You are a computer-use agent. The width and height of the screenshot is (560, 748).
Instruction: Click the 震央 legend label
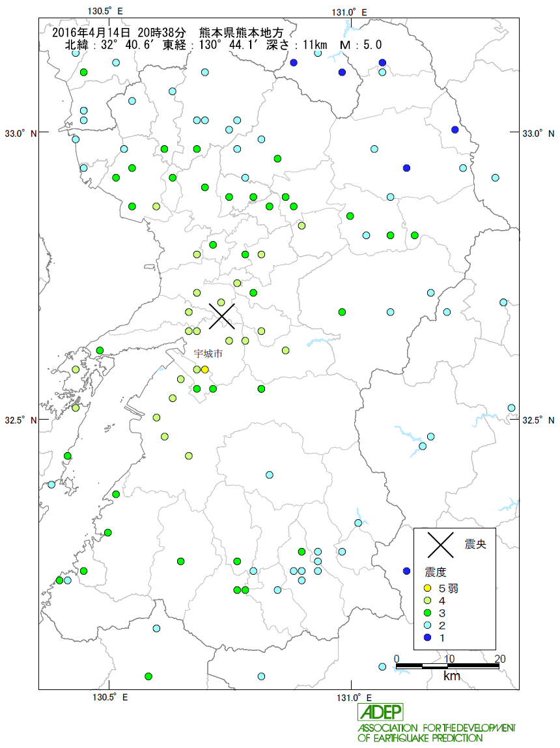475,544
